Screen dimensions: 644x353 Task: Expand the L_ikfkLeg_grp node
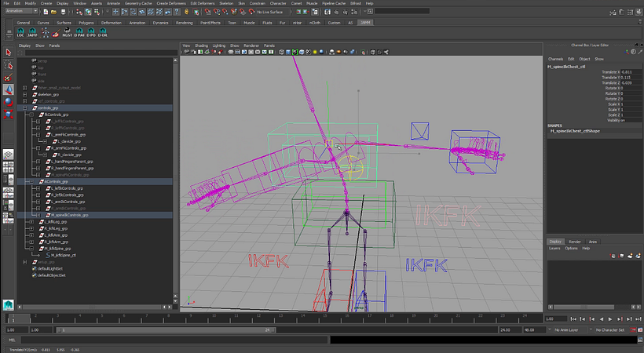(x=31, y=222)
